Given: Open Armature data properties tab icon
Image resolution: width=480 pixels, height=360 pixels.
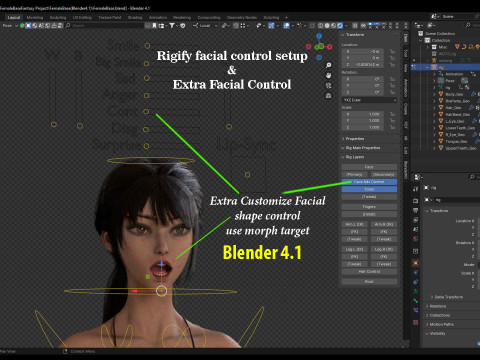Looking at the screenshot, I should [x=415, y=291].
